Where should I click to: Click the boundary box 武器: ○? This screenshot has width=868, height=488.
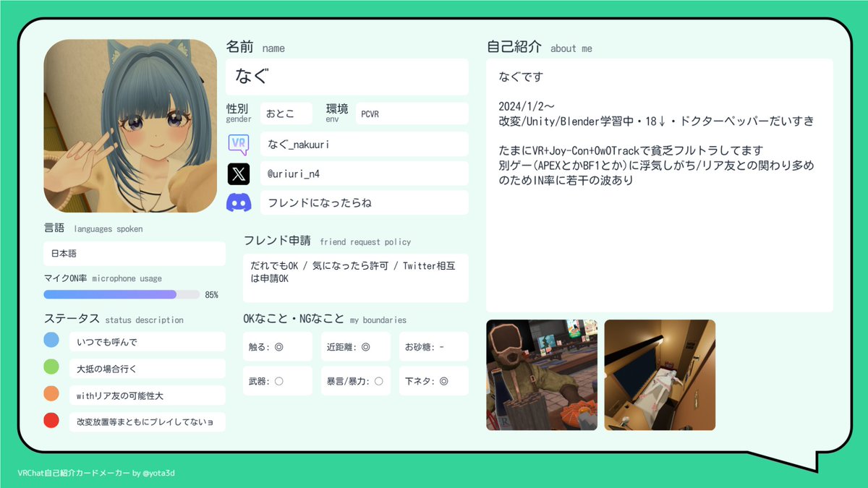(x=278, y=381)
